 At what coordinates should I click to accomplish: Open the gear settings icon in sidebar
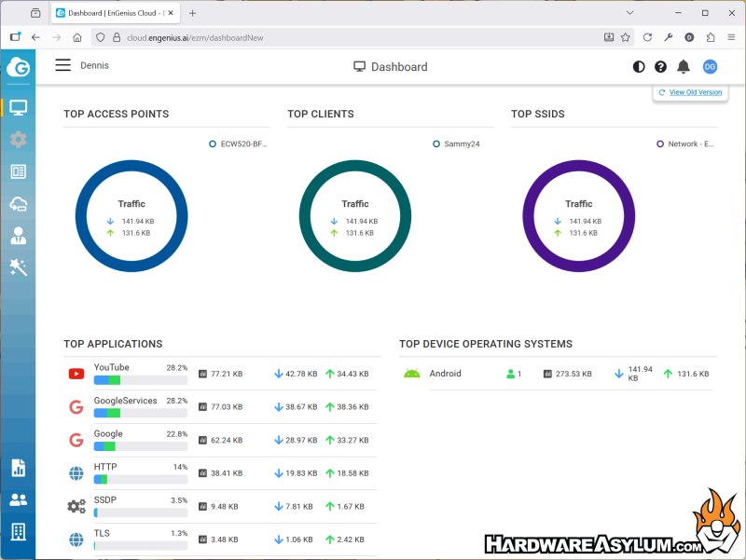18,140
